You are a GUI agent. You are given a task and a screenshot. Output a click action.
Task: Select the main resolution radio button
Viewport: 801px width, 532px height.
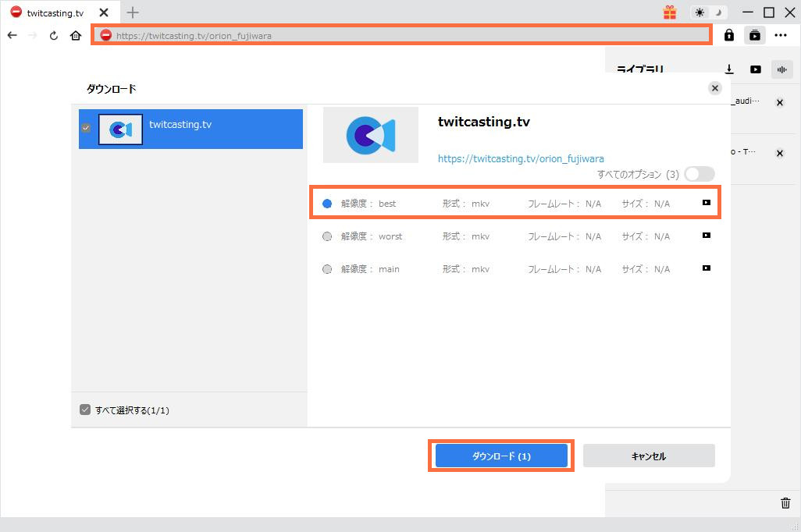point(327,269)
